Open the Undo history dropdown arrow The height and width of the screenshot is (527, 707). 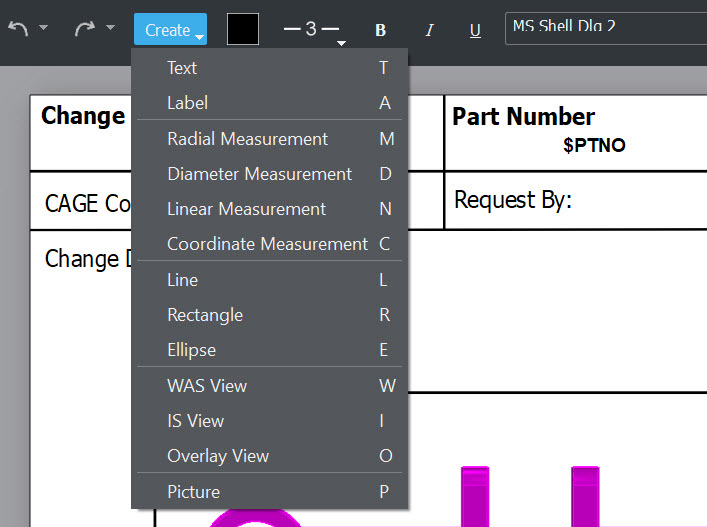[x=43, y=29]
